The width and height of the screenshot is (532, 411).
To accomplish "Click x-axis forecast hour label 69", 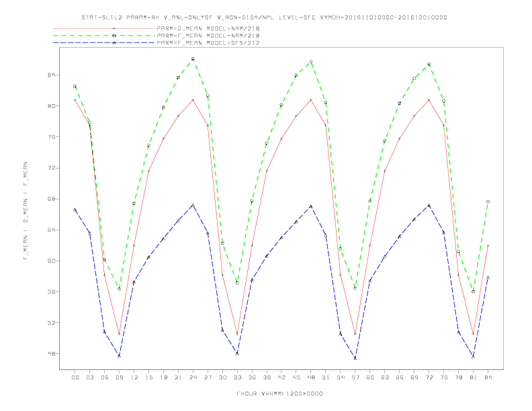I will click(414, 377).
